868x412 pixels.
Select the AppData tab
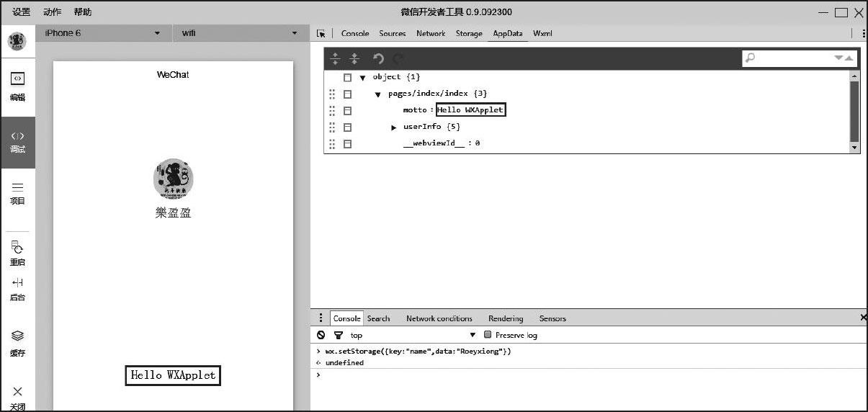pos(508,33)
